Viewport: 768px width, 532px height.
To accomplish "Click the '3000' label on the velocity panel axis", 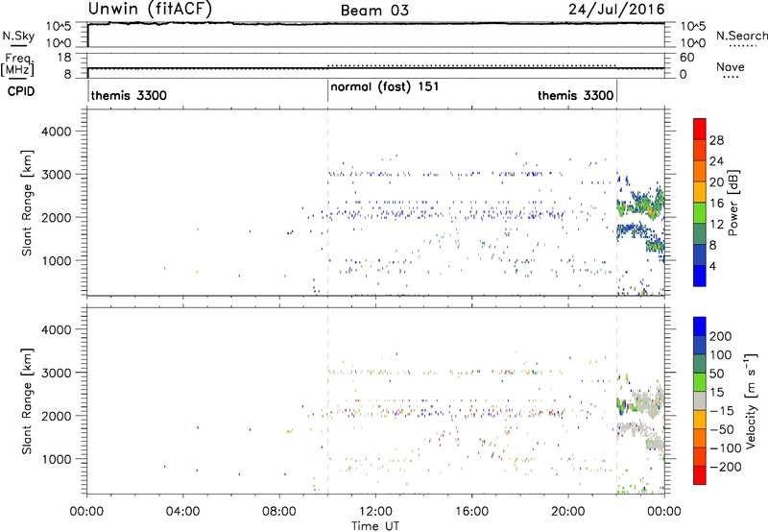I will (56, 373).
